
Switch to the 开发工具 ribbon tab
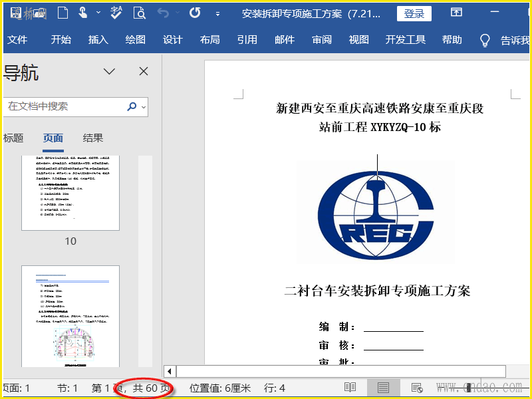coord(406,40)
